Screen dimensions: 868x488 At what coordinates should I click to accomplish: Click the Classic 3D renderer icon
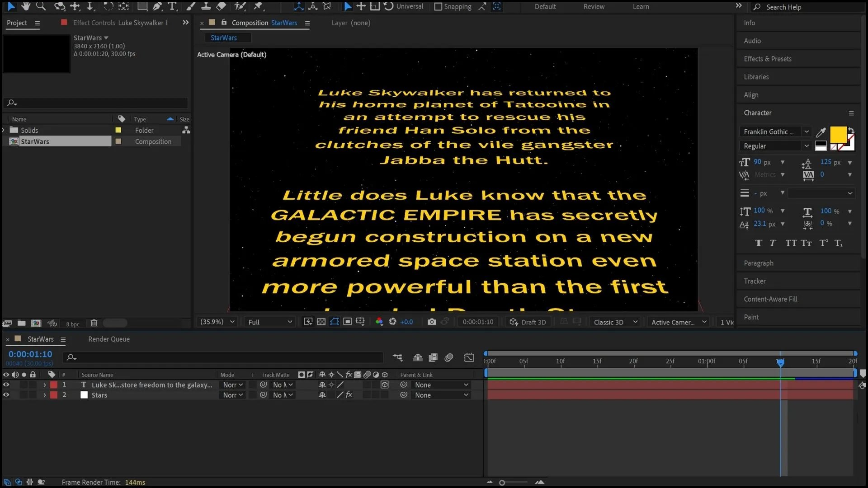pos(608,322)
